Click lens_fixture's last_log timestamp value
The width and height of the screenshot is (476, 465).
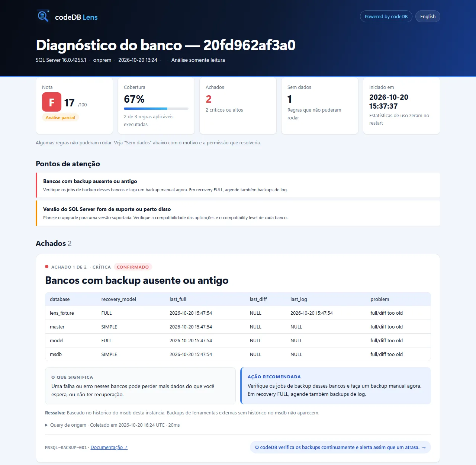coord(312,313)
